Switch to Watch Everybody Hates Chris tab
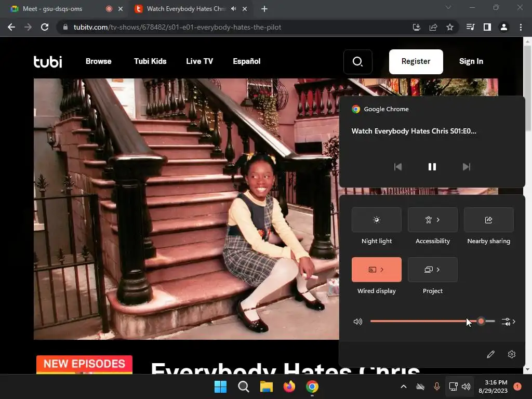 coord(187,9)
